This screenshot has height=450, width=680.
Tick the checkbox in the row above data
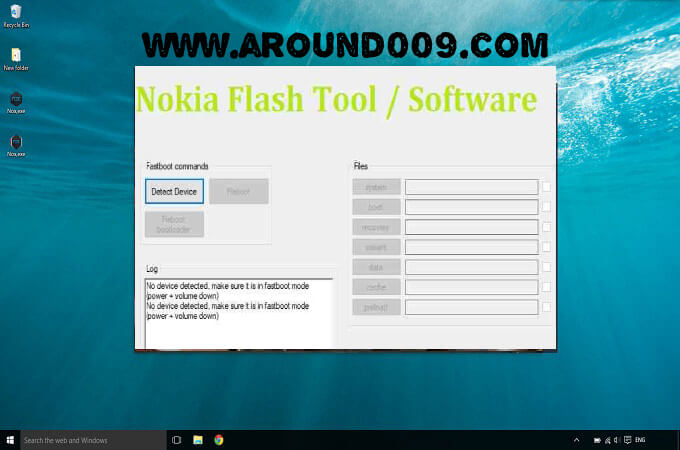click(546, 247)
